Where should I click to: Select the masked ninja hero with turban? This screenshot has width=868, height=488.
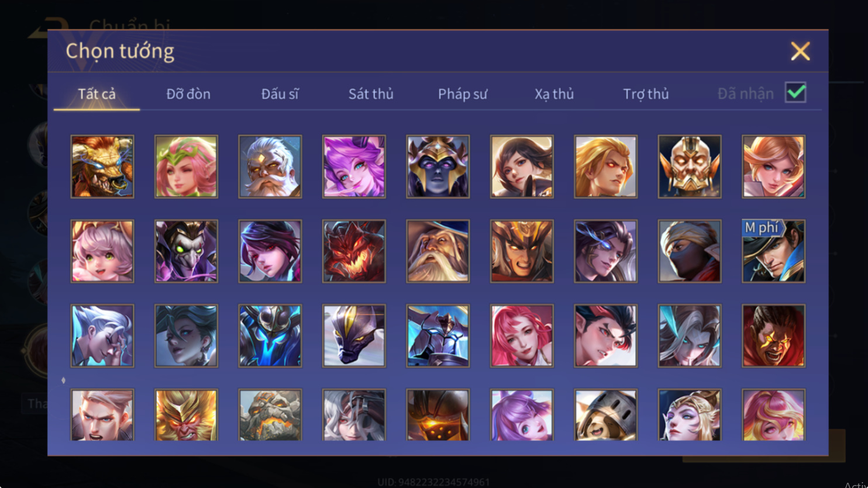click(x=690, y=251)
